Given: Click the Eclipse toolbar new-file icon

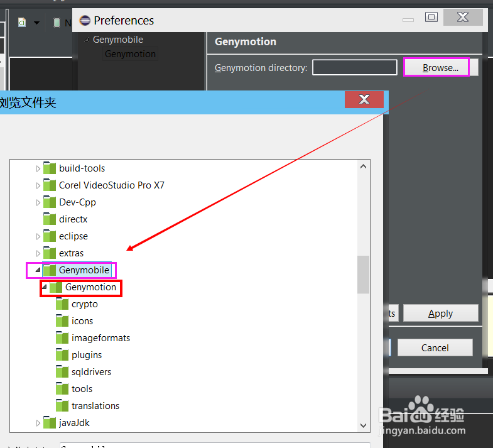Looking at the screenshot, I should pyautogui.click(x=22, y=23).
